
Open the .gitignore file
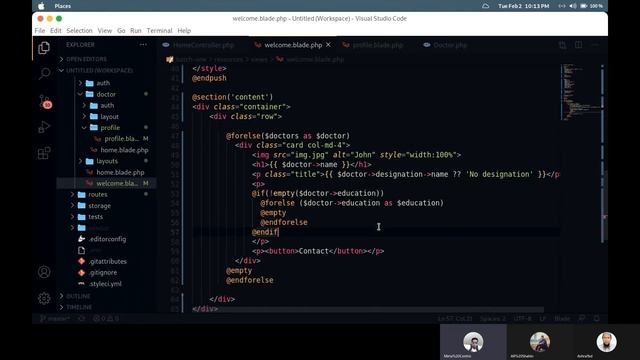[x=103, y=272]
